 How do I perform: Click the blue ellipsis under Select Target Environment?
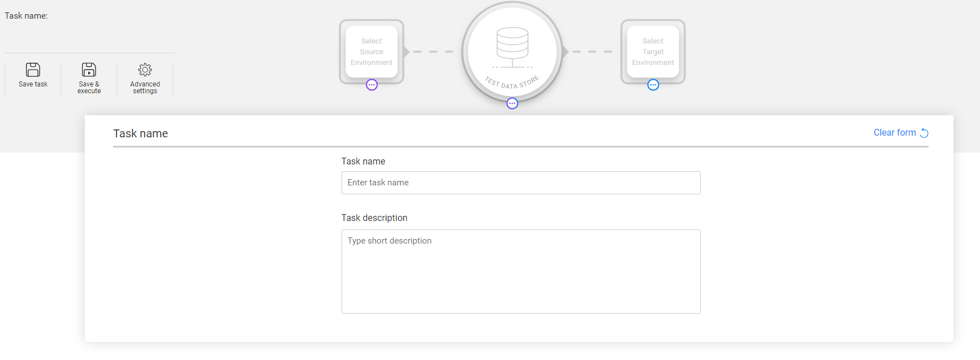[x=653, y=85]
